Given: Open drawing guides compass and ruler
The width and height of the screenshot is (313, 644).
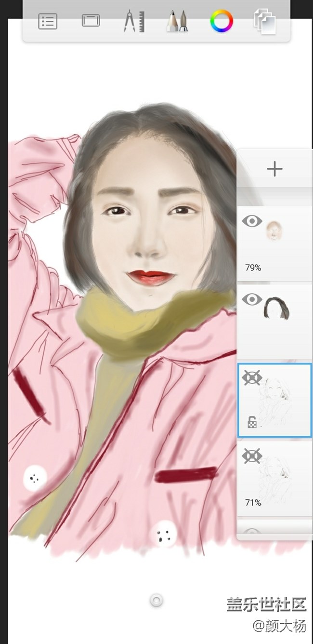Looking at the screenshot, I should (134, 22).
